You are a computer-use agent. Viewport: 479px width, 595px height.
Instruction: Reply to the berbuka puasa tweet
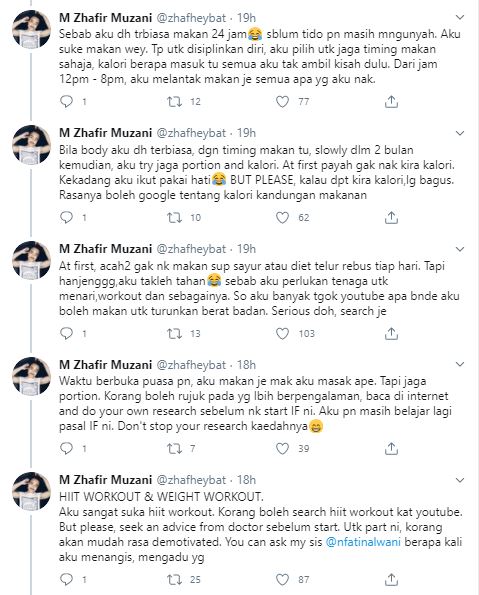[x=66, y=449]
